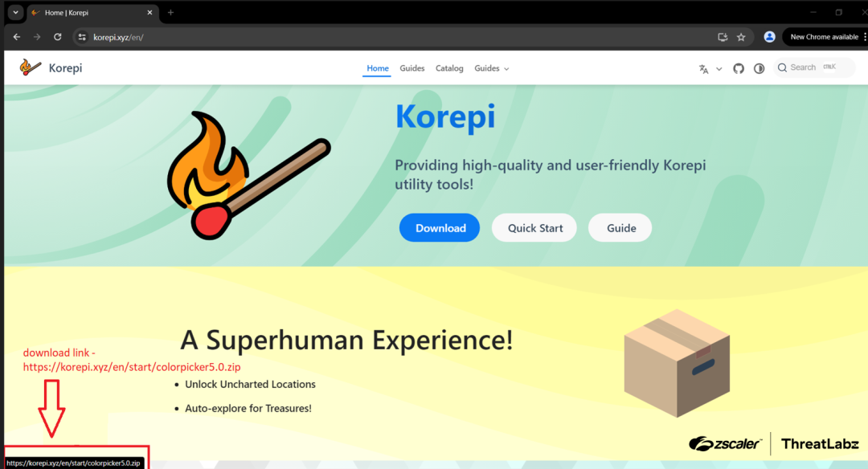The height and width of the screenshot is (469, 868).
Task: Focus the Search input field
Action: 813,67
